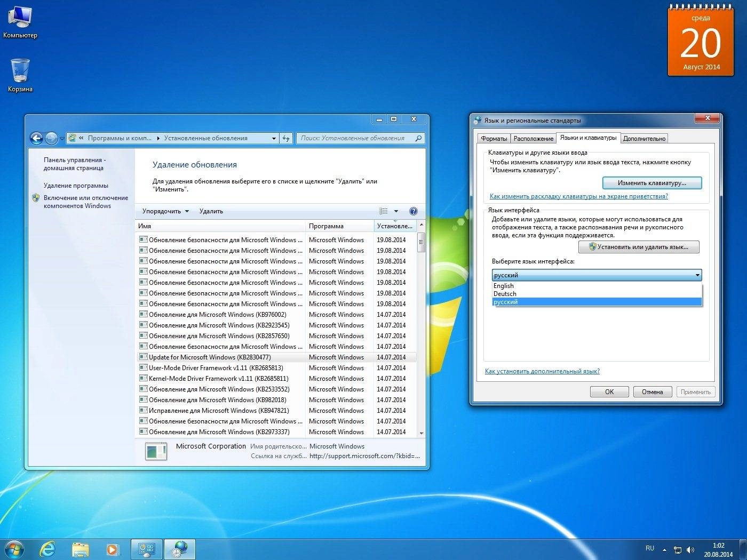Click Установленные обновления breadcrumb

click(x=206, y=138)
